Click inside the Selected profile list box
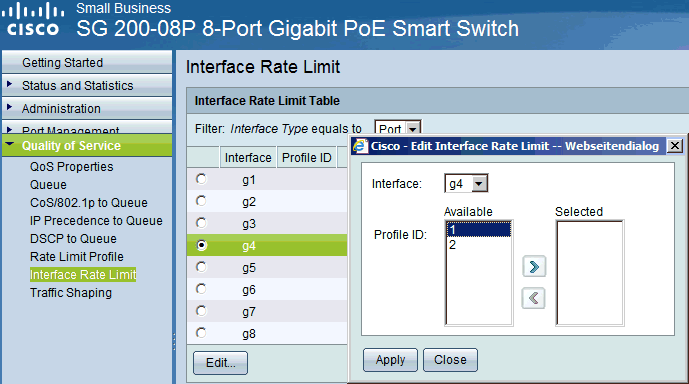 pos(590,273)
